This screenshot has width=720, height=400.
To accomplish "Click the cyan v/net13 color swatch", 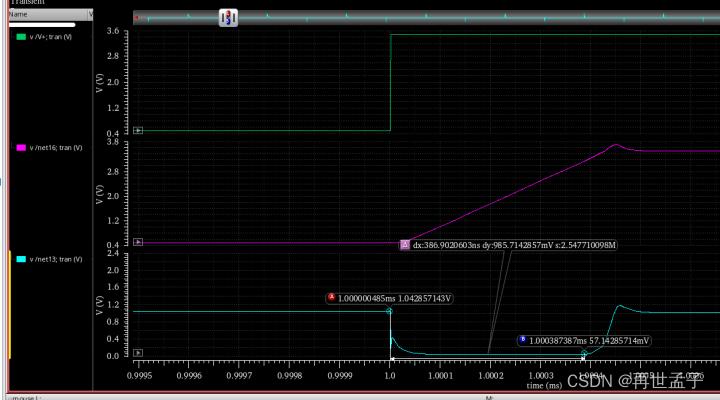I will (21, 259).
